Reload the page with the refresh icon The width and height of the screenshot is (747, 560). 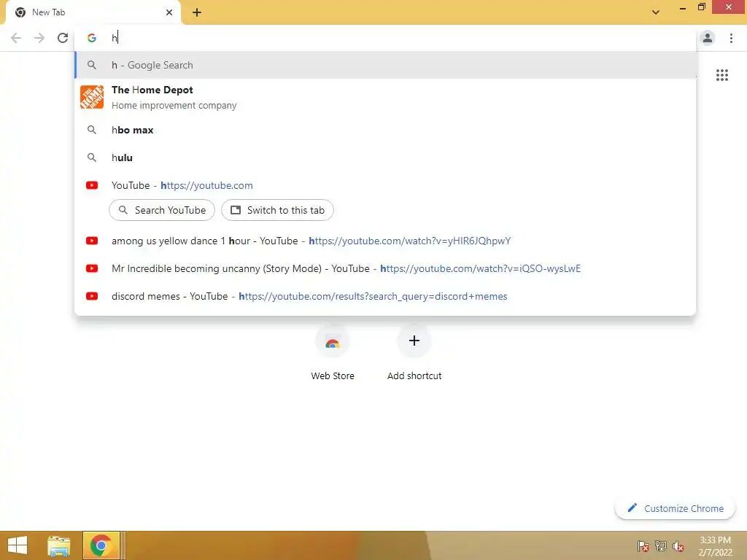click(63, 38)
